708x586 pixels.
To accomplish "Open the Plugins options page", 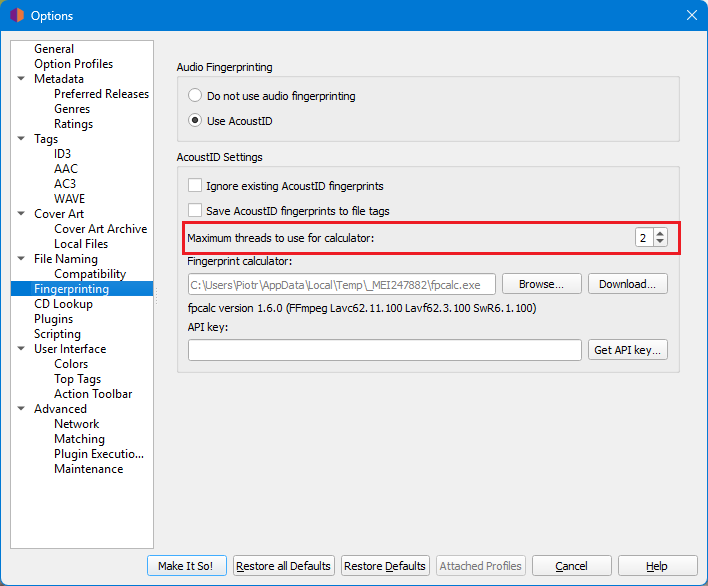I will 53,319.
